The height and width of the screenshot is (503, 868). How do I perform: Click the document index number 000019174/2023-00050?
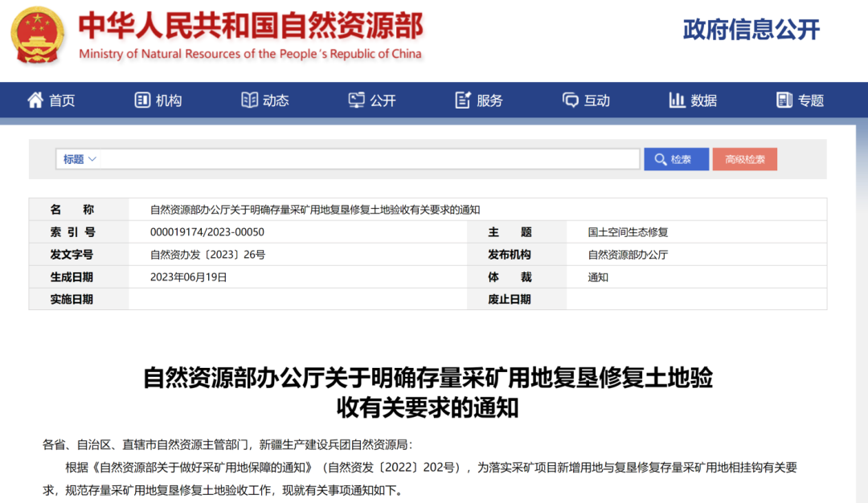pyautogui.click(x=207, y=232)
